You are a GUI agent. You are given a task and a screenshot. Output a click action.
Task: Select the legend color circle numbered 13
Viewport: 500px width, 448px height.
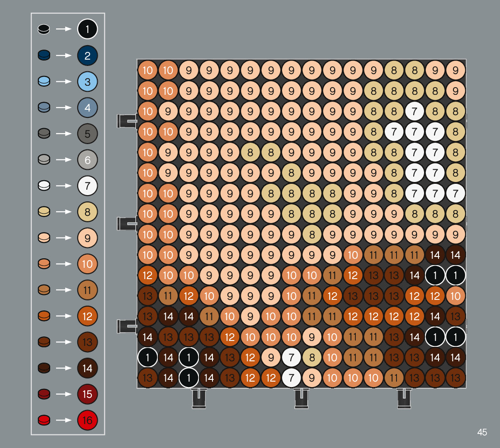click(87, 342)
